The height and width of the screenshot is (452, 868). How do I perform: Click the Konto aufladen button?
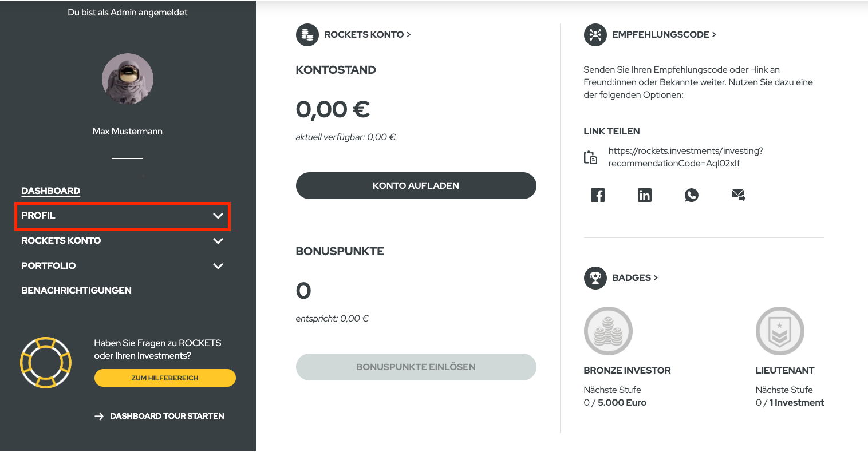pos(416,186)
